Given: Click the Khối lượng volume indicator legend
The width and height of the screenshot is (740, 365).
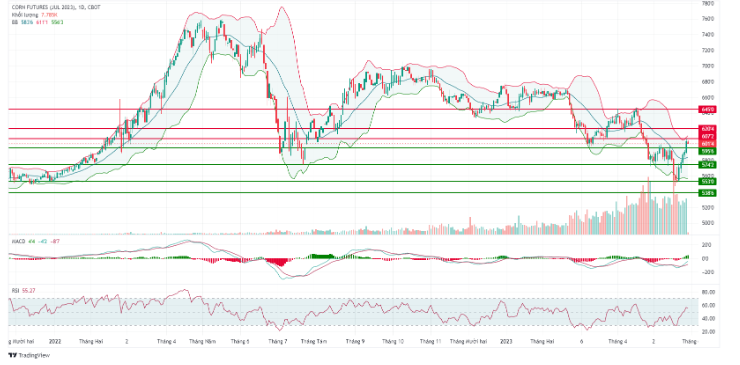Looking at the screenshot, I should [x=35, y=15].
